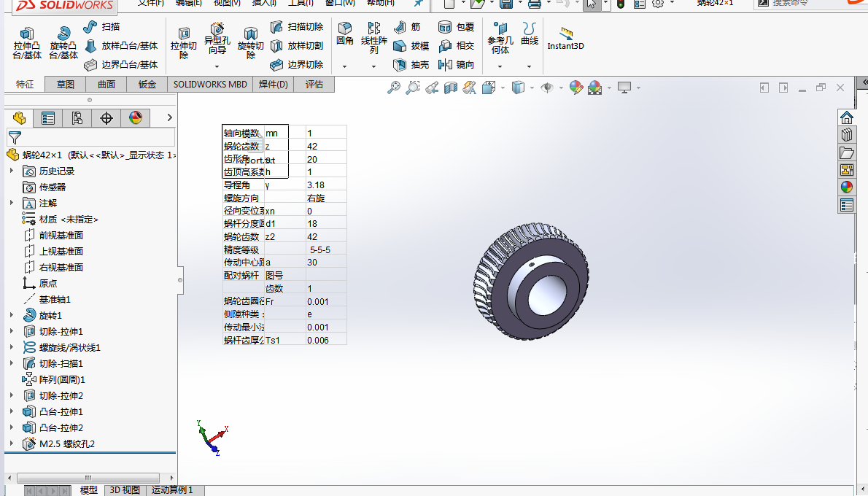Select the Revolved Cut (旋转切除) tool
868x496 pixels.
coord(251,42)
